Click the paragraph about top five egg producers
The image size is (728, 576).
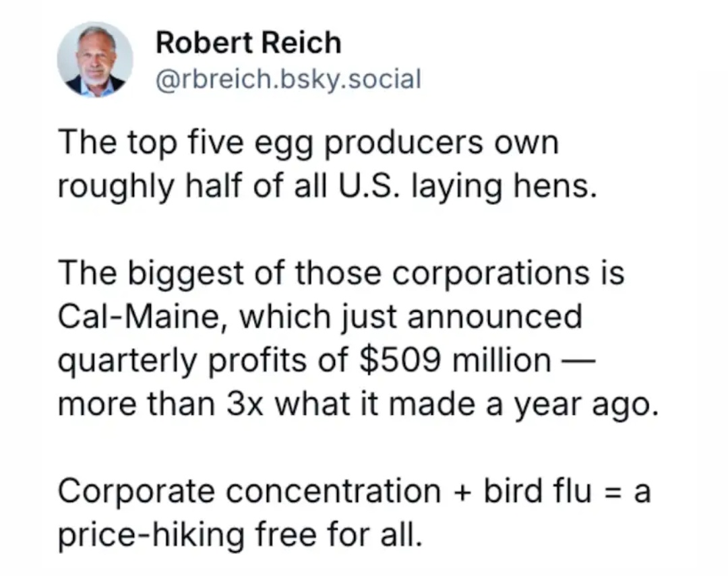pyautogui.click(x=328, y=164)
